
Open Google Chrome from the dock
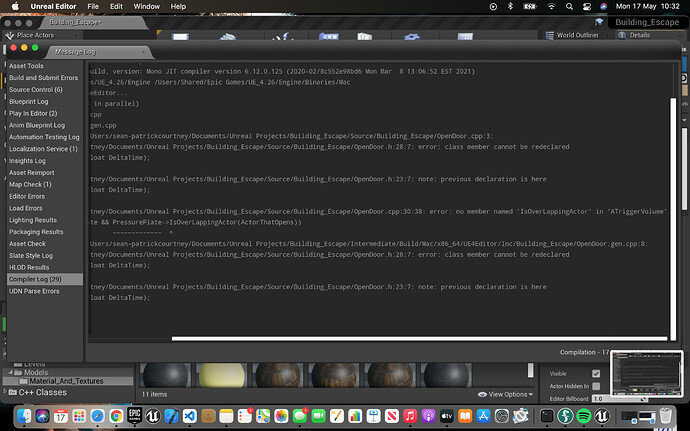coord(116,416)
